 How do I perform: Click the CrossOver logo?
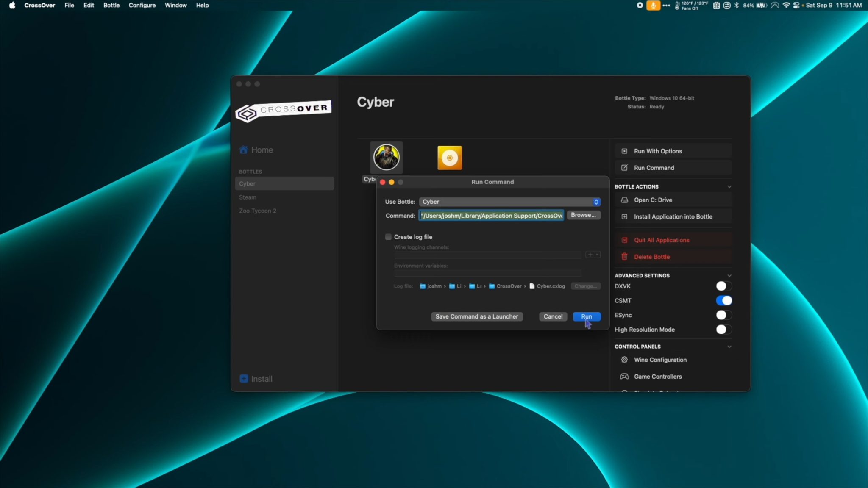click(x=283, y=111)
